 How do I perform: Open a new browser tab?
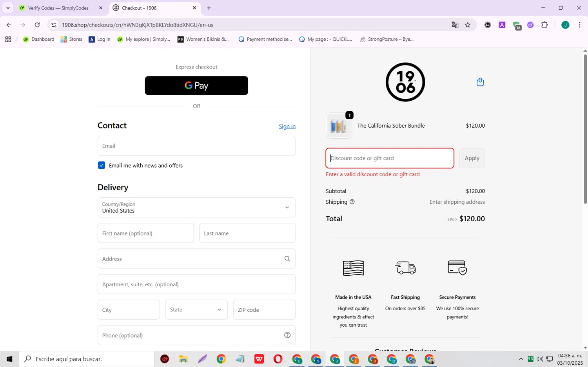point(209,8)
